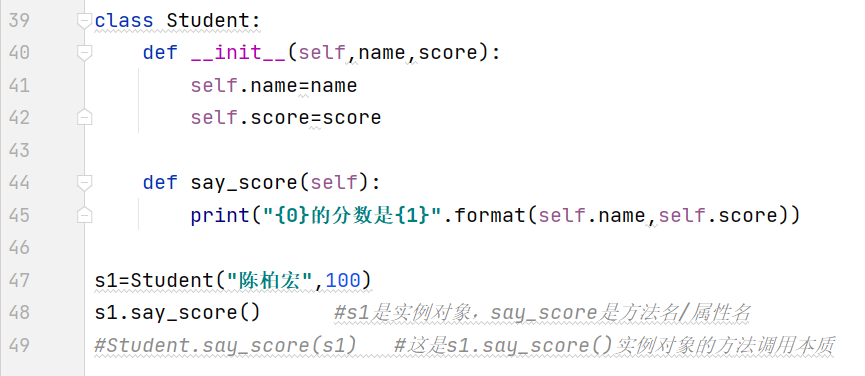Click fold end marker on line 42

[84, 117]
